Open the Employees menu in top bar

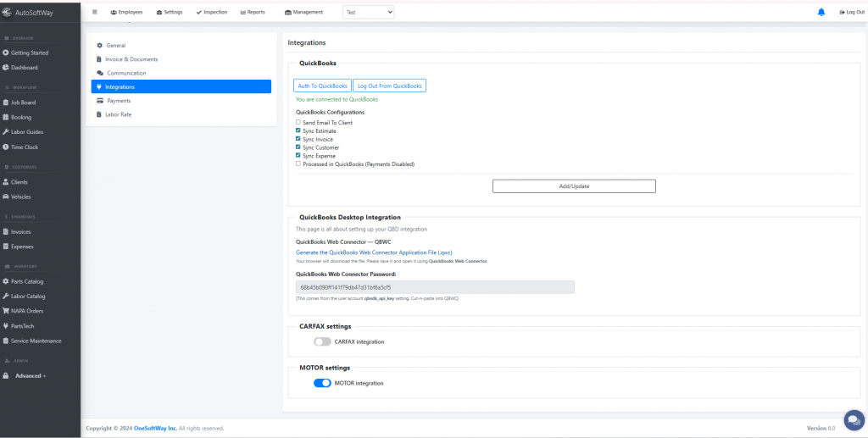pos(127,12)
